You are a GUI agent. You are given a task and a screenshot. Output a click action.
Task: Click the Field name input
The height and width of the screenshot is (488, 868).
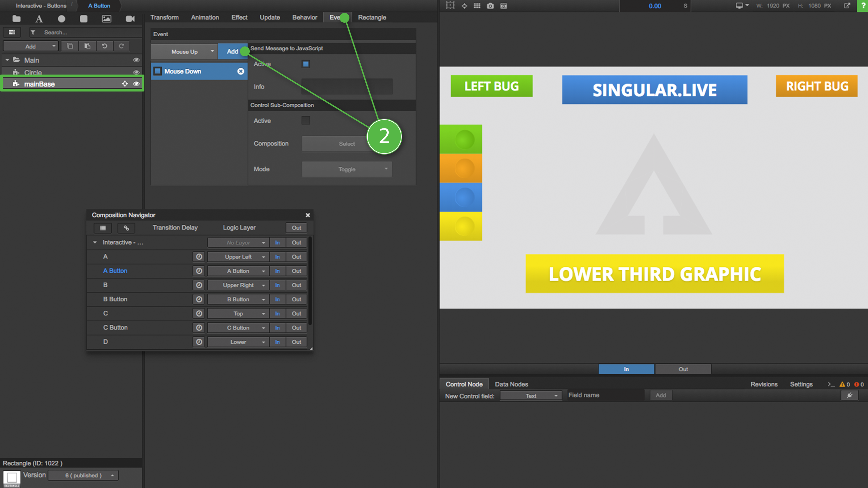tap(605, 395)
